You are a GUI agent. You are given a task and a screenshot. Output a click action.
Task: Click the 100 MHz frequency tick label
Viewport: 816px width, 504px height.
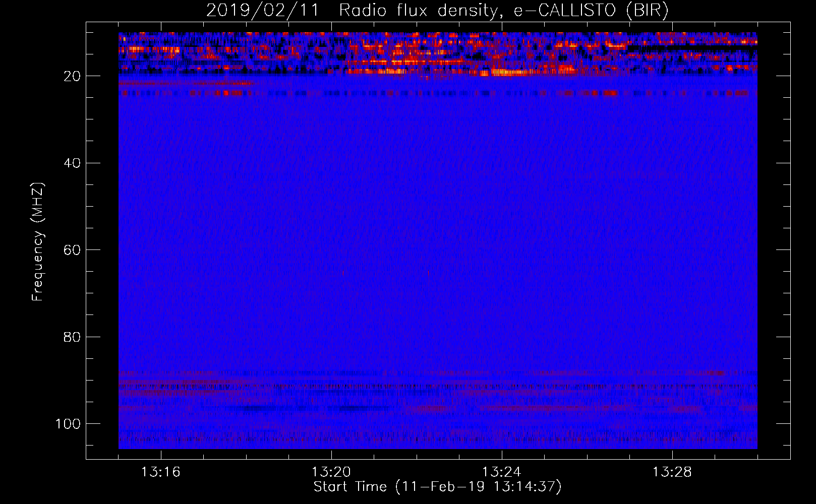click(68, 424)
